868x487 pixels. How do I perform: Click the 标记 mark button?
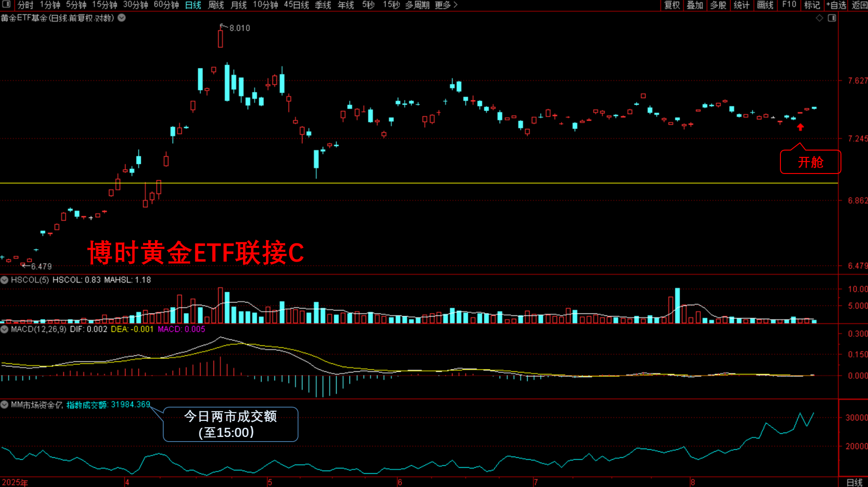point(812,5)
